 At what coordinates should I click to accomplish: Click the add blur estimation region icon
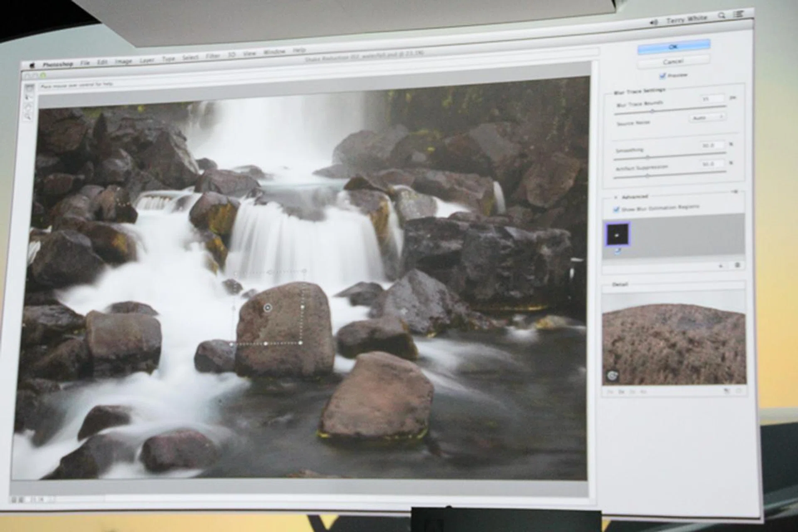pyautogui.click(x=721, y=265)
